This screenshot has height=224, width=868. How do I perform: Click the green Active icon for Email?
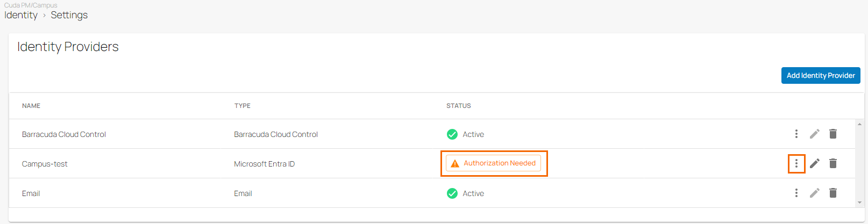[x=452, y=193]
